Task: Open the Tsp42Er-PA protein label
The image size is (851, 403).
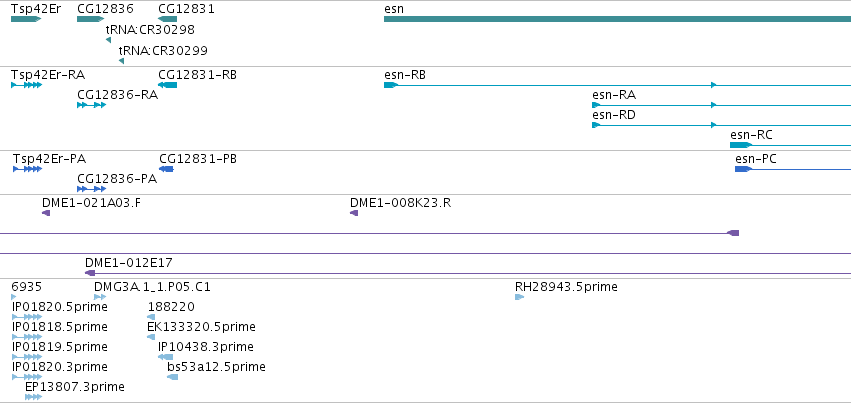Action: [x=49, y=159]
